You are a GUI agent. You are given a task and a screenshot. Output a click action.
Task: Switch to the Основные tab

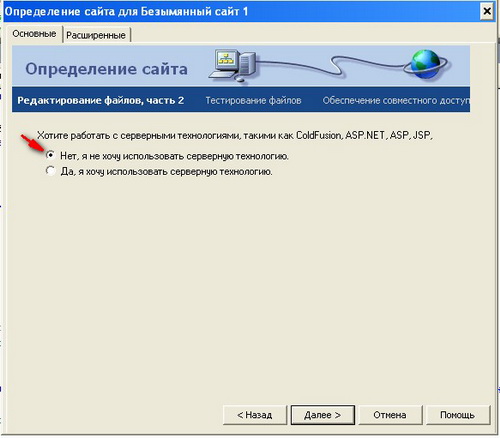click(34, 34)
